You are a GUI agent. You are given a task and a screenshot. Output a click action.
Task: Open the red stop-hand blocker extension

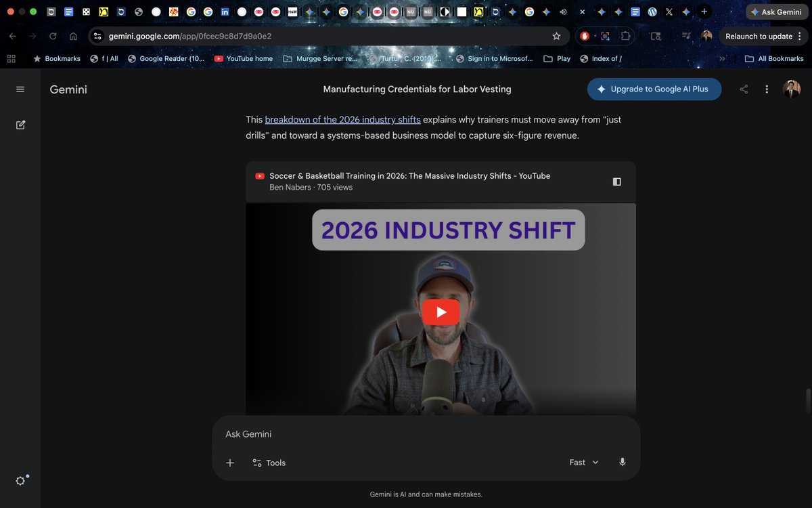pos(585,36)
